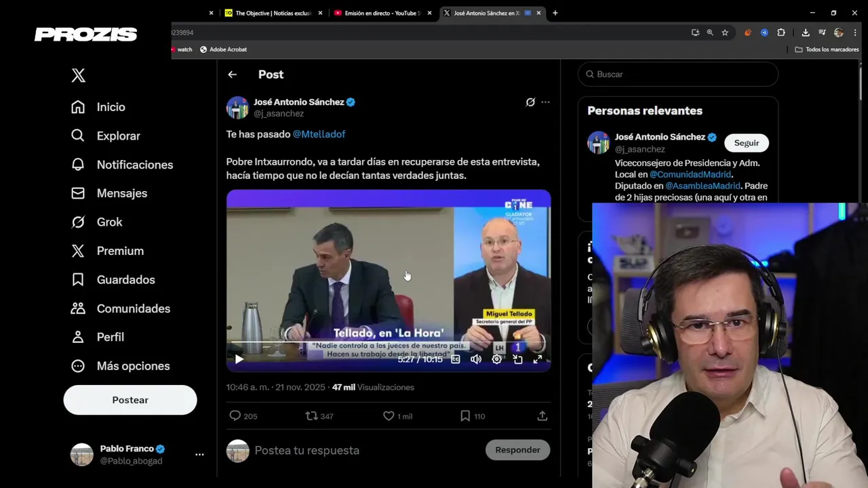
Task: Click Seguir for José Antonio Sánchez
Action: pyautogui.click(x=747, y=143)
